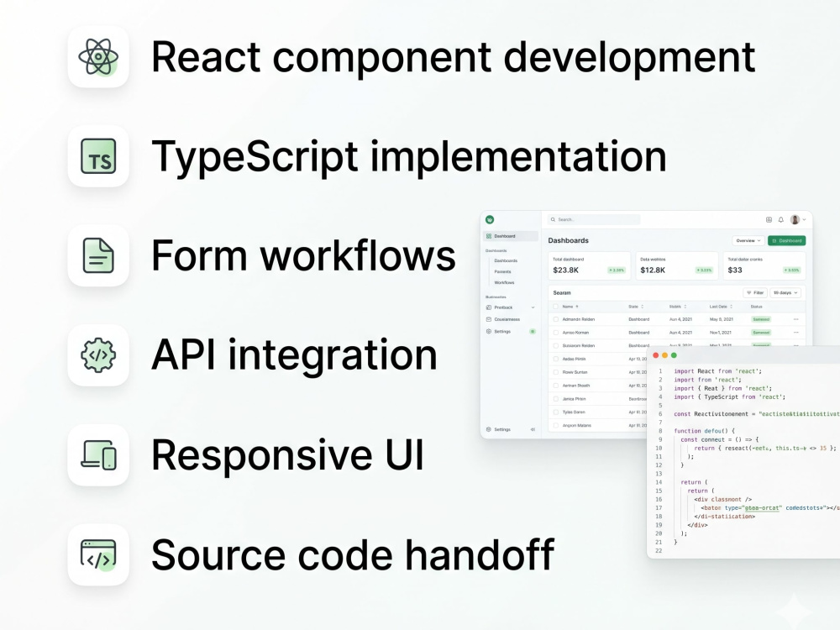The image size is (840, 630).
Task: Click the first row green status badge
Action: click(761, 319)
